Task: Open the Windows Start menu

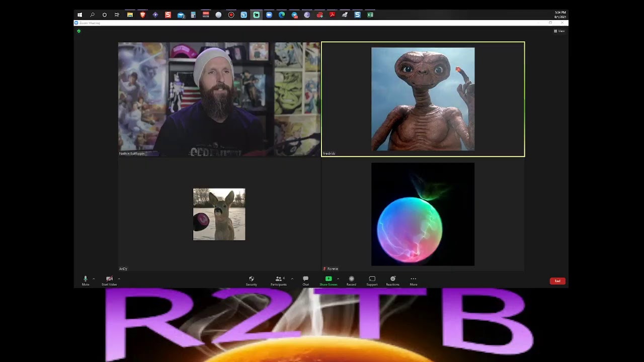Action: (79, 15)
